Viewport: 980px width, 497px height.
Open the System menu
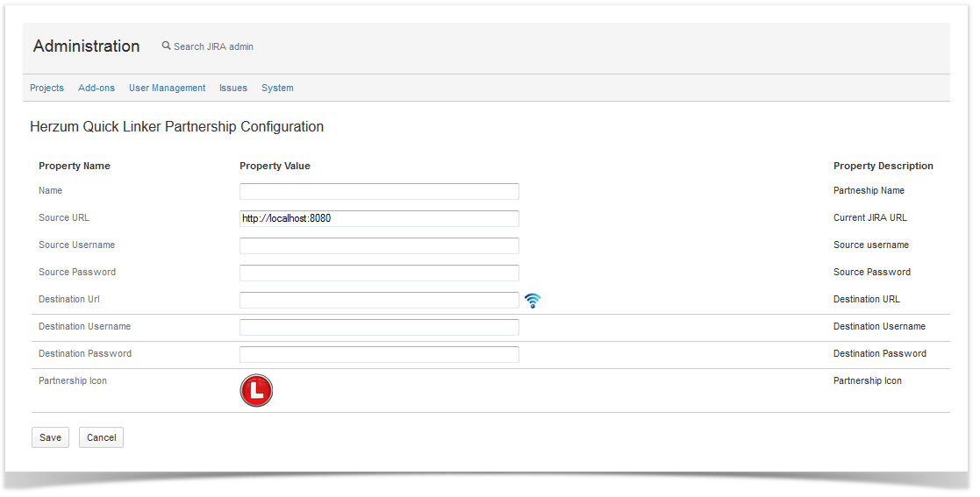tap(277, 88)
